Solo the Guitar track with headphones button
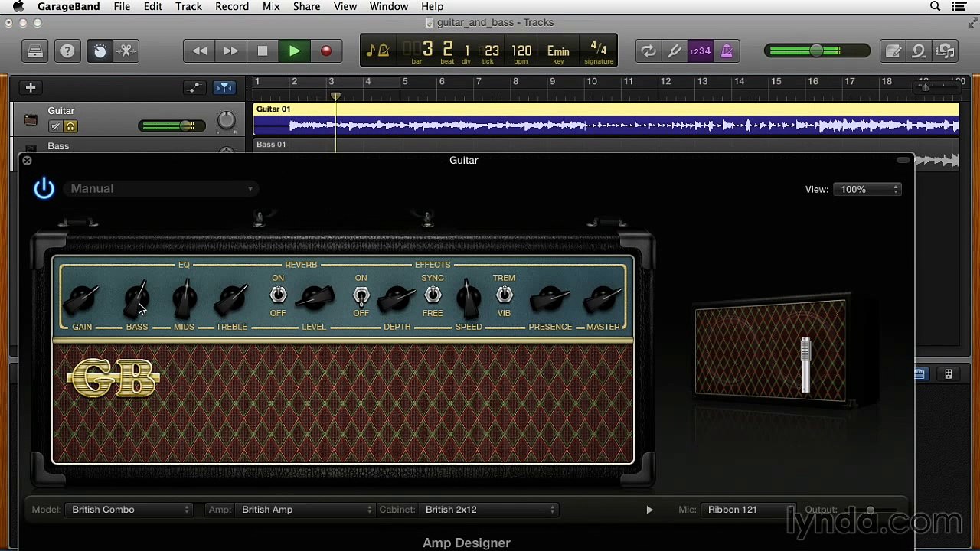The width and height of the screenshot is (980, 551). click(70, 126)
